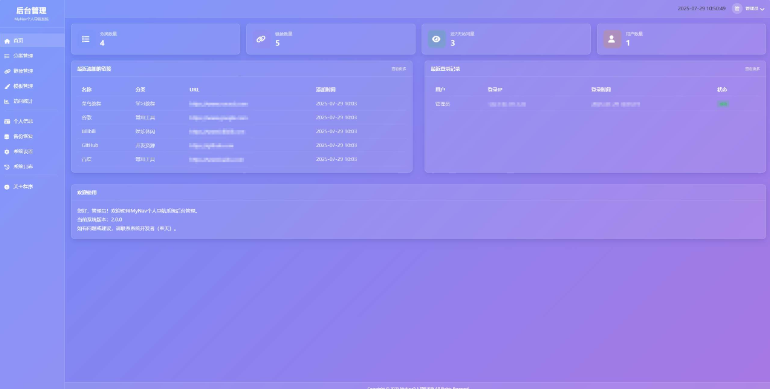770x389 pixels.
Task: Click the green status badge in login records
Action: coord(722,104)
